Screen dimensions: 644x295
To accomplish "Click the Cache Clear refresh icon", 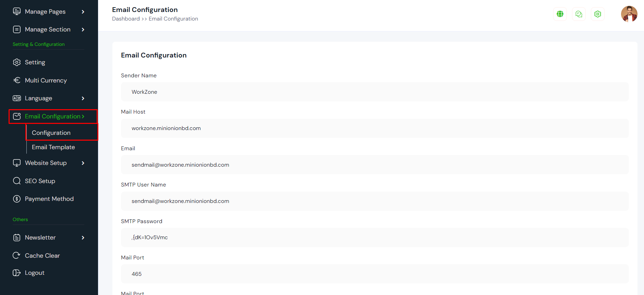I will (x=16, y=255).
